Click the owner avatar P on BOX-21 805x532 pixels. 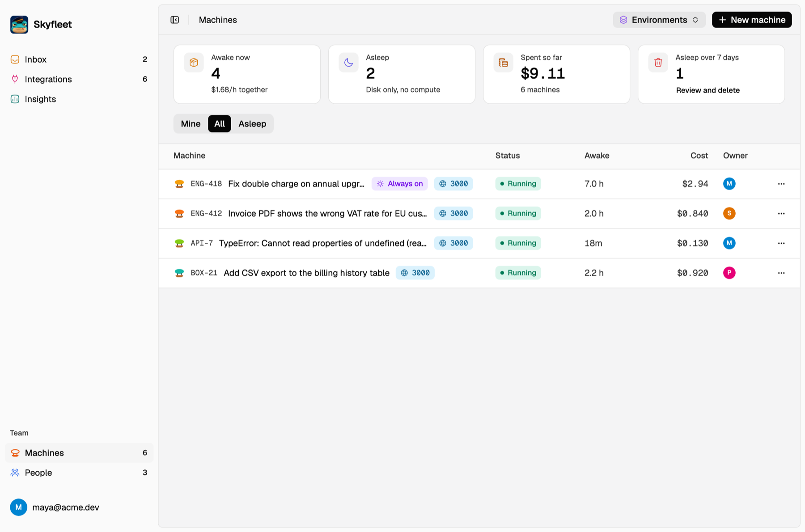click(729, 273)
